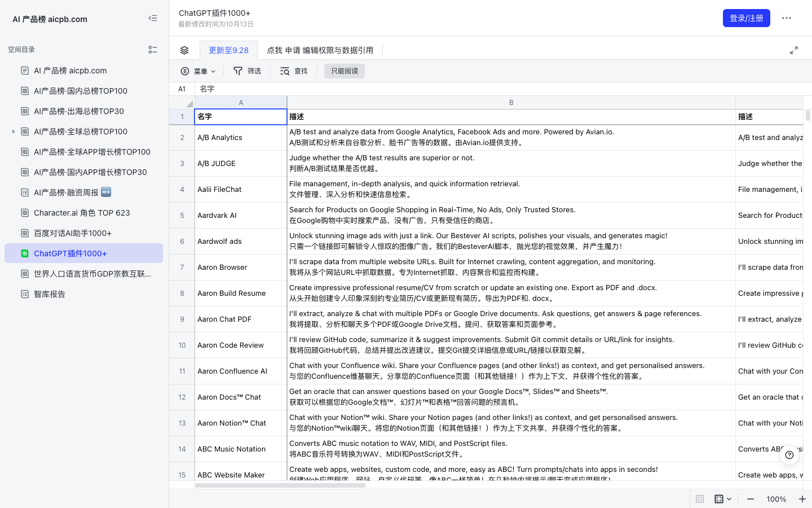Select the Aaron Browser cell

click(241, 268)
